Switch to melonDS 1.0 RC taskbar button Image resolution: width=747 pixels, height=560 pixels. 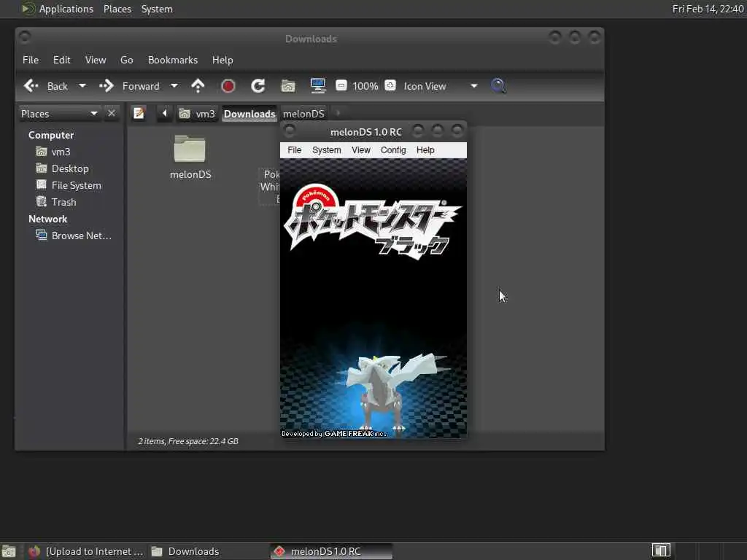click(332, 551)
